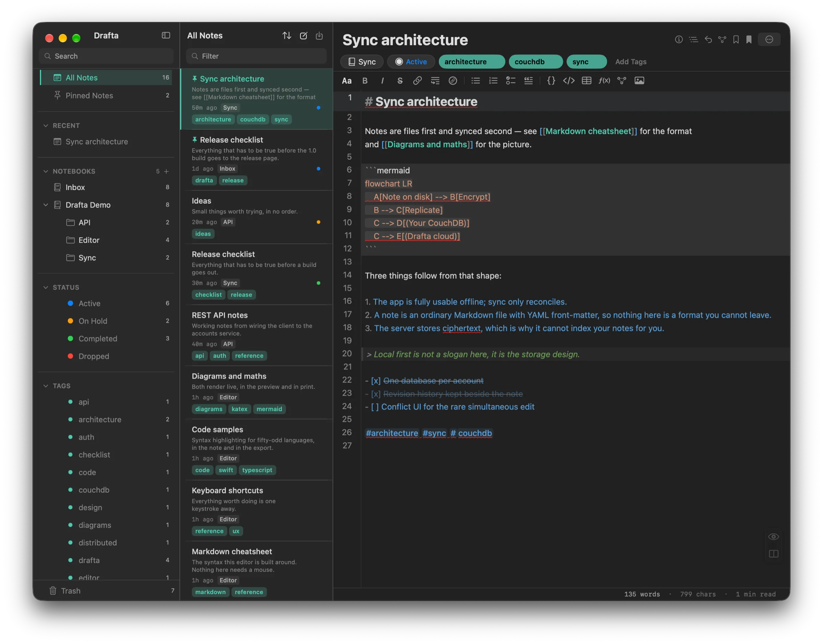Screen dimensions: 823x644
Task: Toggle the split view editor layout
Action: (x=773, y=554)
